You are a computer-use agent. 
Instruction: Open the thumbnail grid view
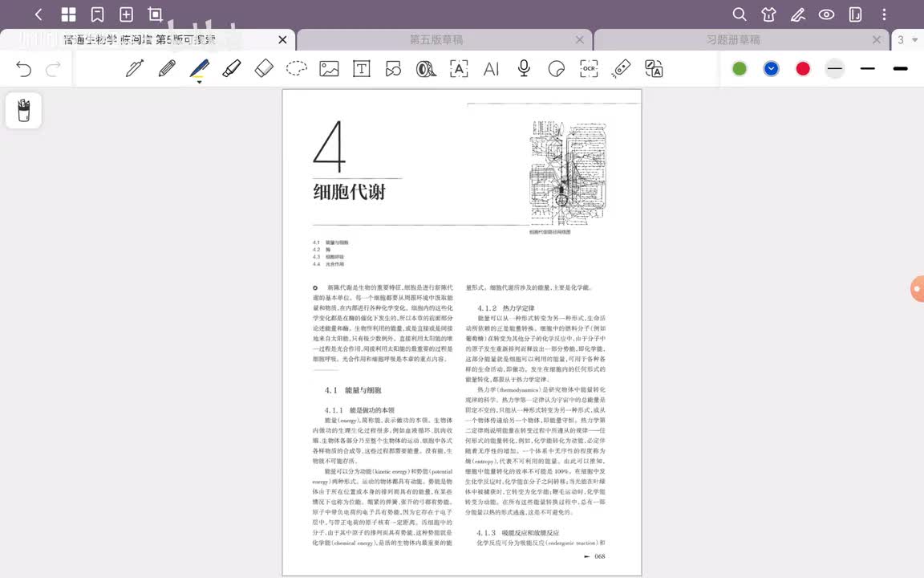68,14
